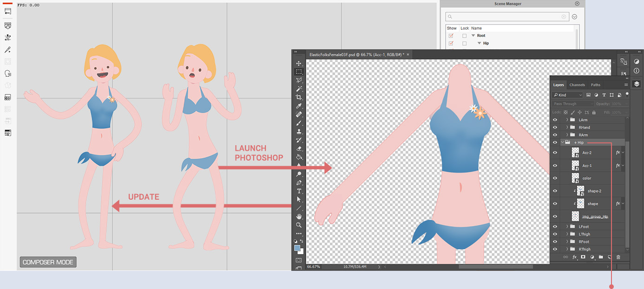
Task: Collapse the Hip group in the Layers panel
Action: [562, 142]
